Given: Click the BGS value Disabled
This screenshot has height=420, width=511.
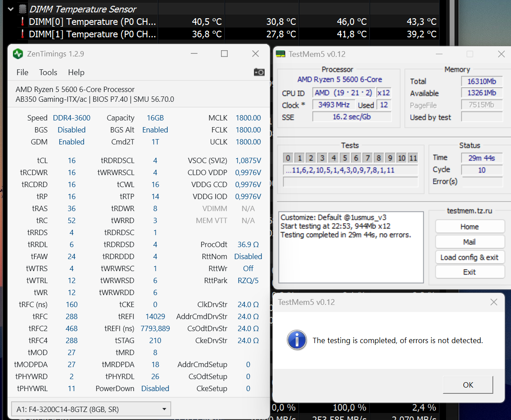Looking at the screenshot, I should point(71,130).
